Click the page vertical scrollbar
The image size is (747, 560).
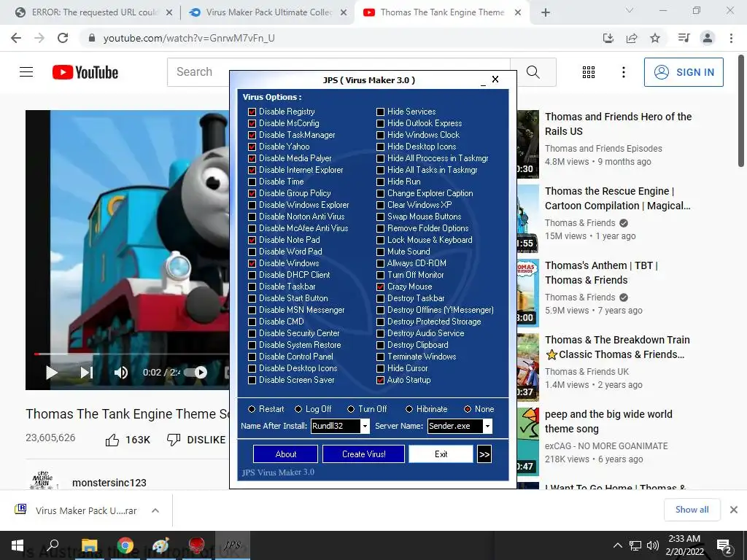point(741,111)
